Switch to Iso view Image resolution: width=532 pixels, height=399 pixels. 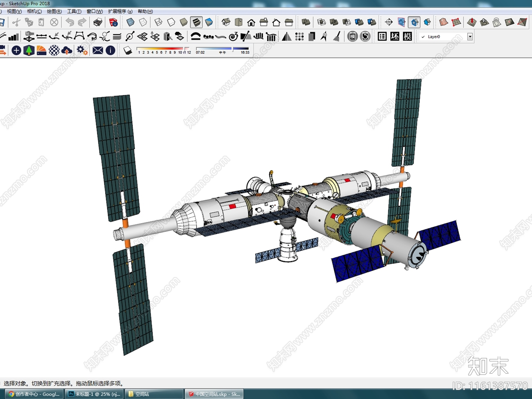[x=226, y=23]
